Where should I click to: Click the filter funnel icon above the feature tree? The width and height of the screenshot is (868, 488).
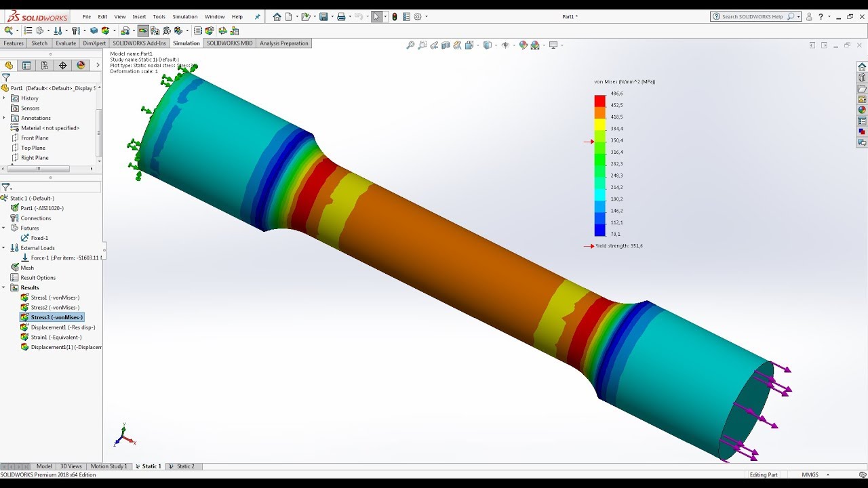[5, 77]
